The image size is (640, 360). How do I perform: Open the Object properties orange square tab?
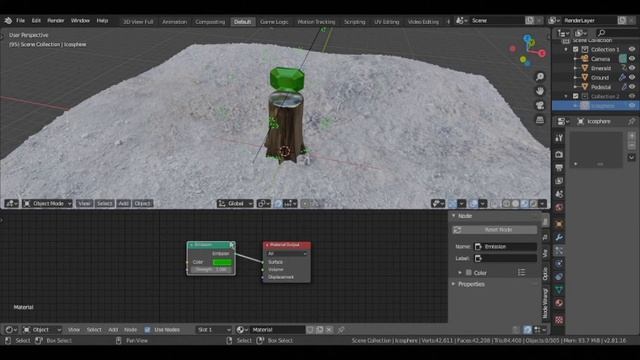click(x=559, y=224)
